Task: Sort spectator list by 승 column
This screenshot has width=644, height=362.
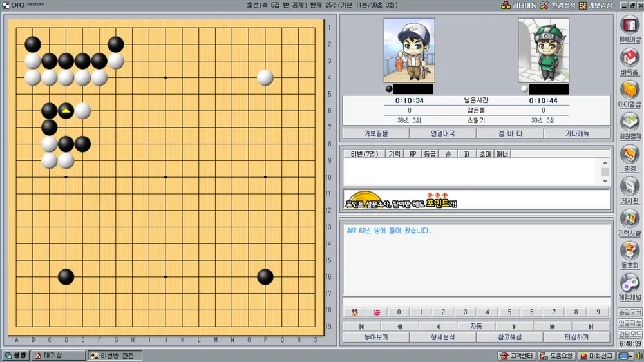Action: point(448,154)
